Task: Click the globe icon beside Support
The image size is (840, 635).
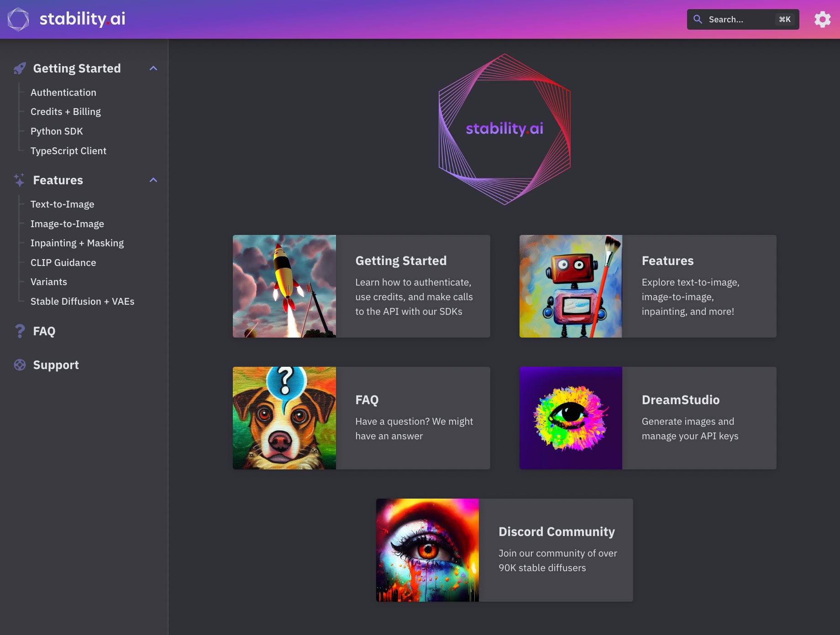Action: [x=19, y=364]
